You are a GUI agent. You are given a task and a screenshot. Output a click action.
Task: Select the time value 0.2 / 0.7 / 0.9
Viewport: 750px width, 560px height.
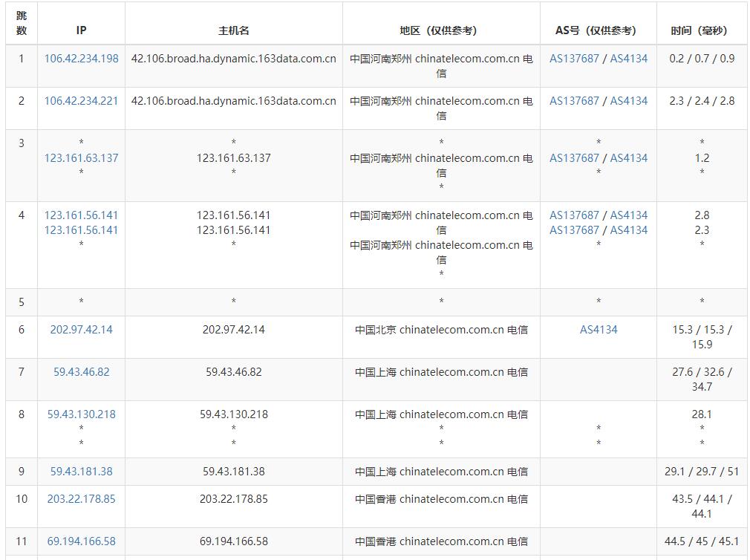(x=702, y=59)
